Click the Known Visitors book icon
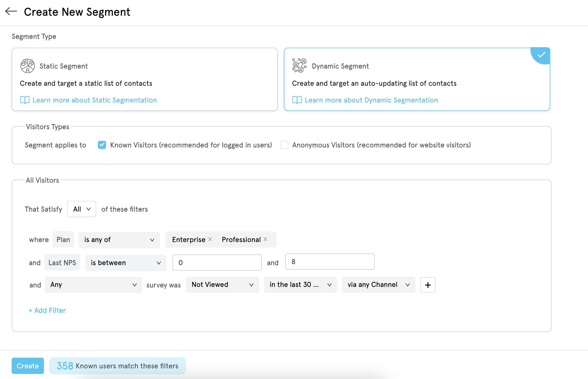The width and height of the screenshot is (588, 379). click(101, 145)
